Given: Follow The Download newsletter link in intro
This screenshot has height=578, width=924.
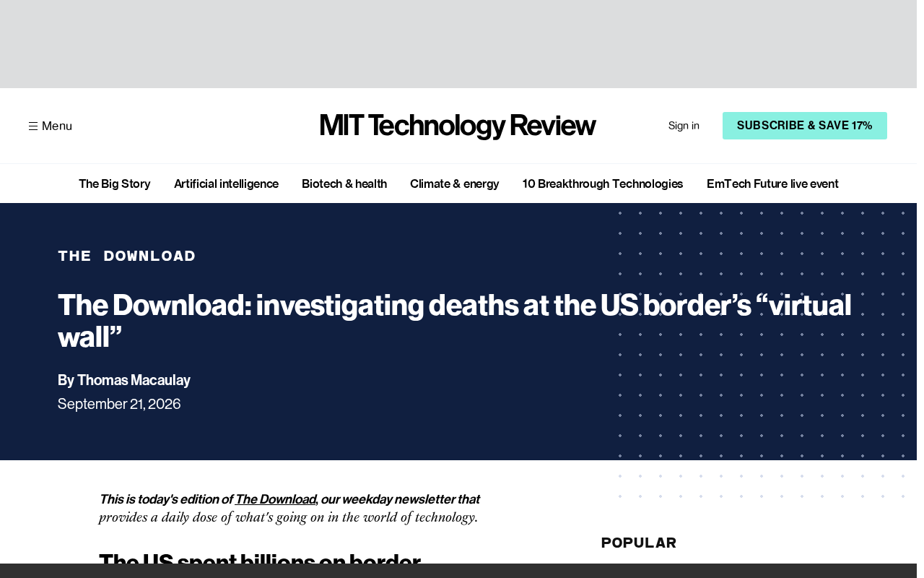Looking at the screenshot, I should click(276, 499).
